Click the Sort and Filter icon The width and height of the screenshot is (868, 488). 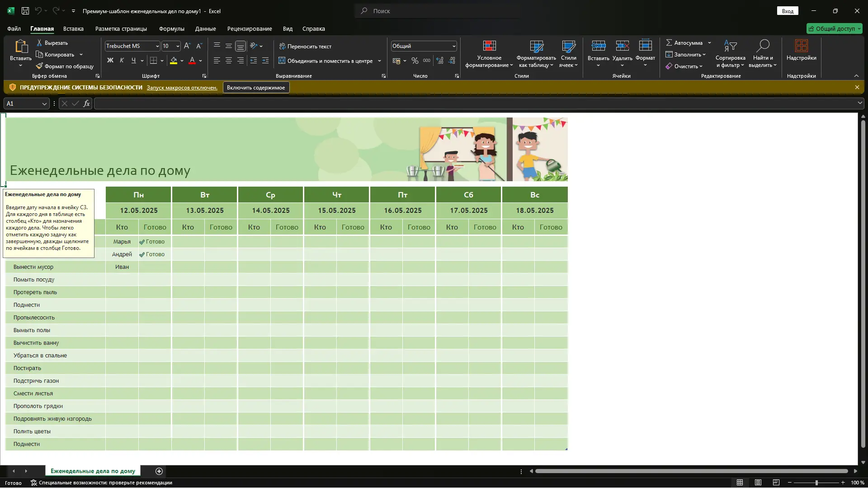click(730, 46)
